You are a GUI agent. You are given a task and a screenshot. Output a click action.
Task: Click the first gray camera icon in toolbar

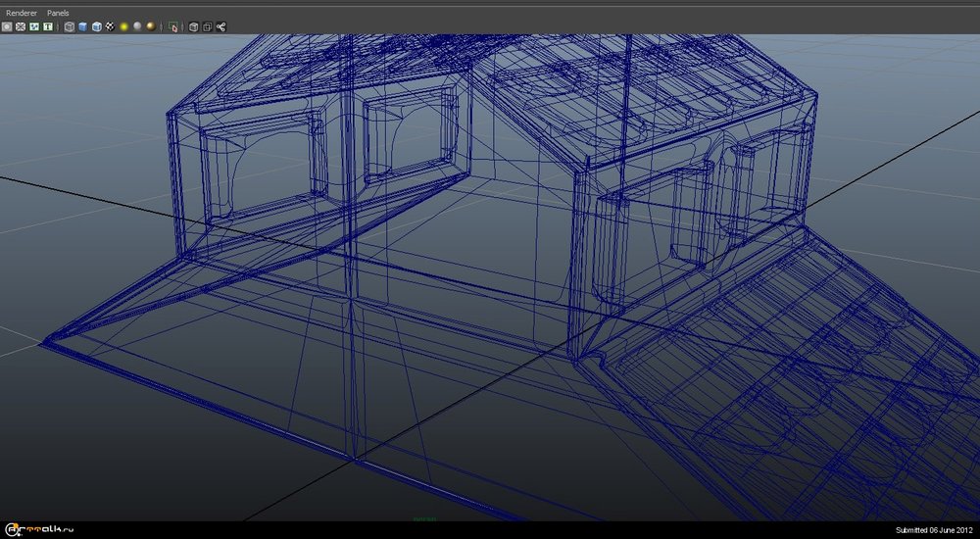coord(7,27)
